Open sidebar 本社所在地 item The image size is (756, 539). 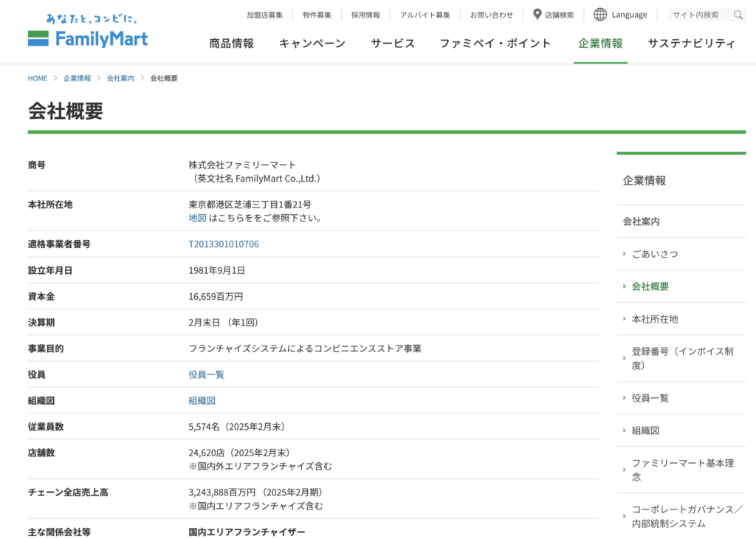click(655, 319)
